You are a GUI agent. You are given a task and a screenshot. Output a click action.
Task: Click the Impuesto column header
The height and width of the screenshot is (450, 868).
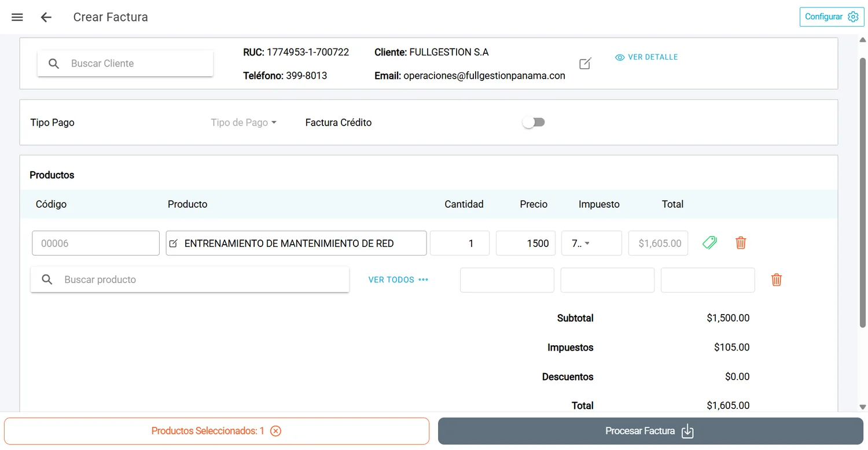(x=599, y=204)
